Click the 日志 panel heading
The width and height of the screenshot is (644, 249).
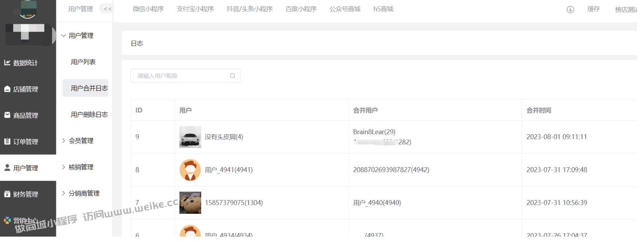(137, 43)
